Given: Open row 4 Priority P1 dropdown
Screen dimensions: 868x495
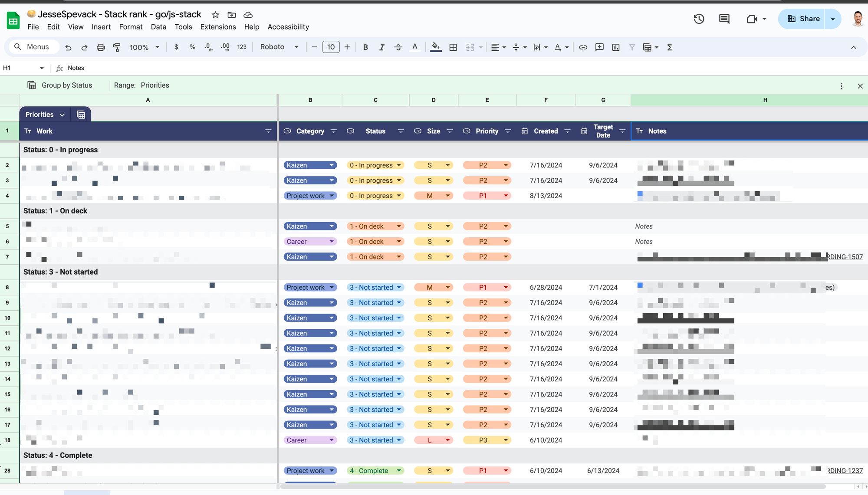Looking at the screenshot, I should [x=506, y=196].
